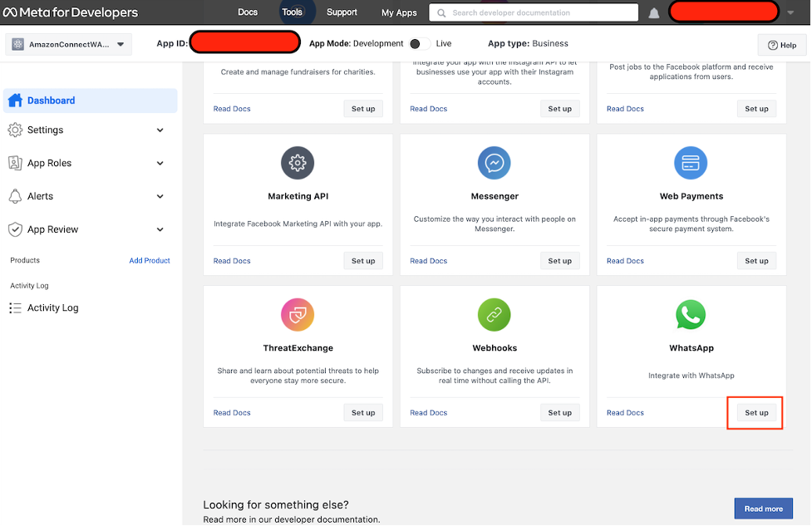Viewport: 812px width, 526px height.
Task: Click the Alerts bell icon in sidebar
Action: pos(15,196)
